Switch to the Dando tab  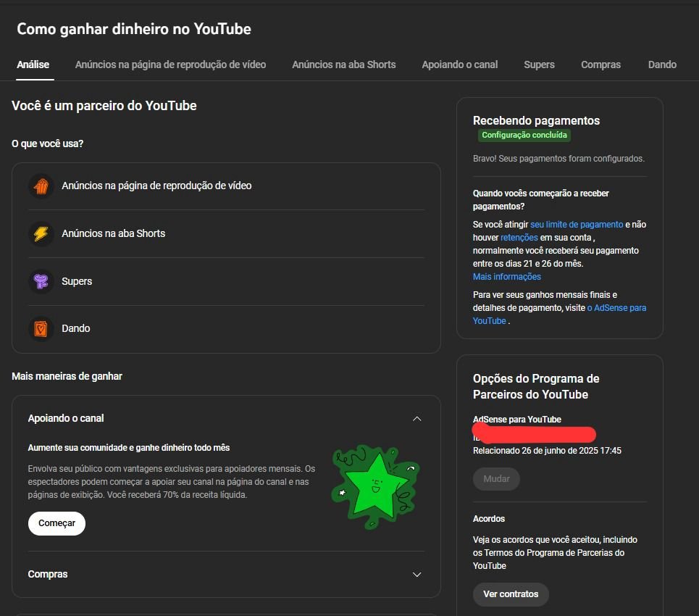662,64
